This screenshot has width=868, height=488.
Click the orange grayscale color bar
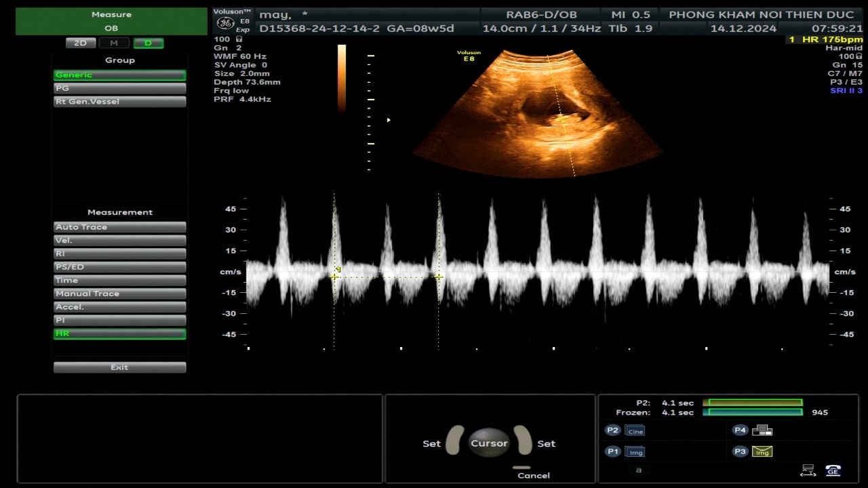(342, 79)
